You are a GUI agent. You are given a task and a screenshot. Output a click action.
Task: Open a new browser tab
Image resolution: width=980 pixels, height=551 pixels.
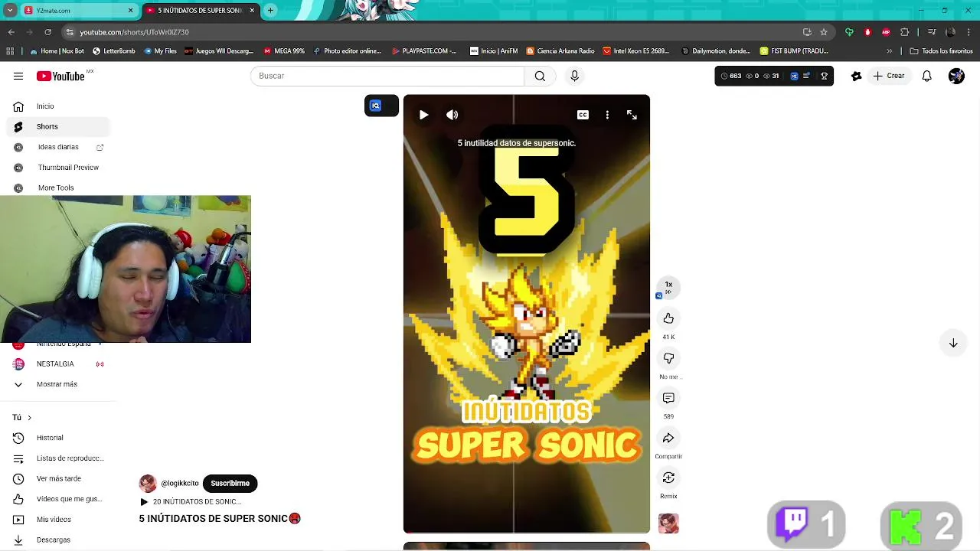pos(270,11)
